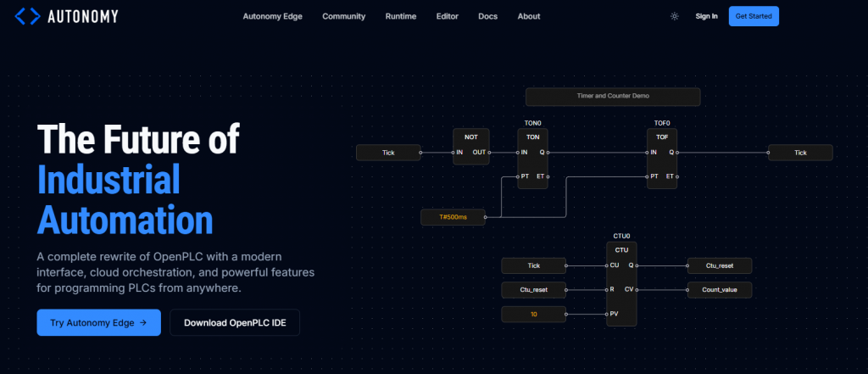Navigate to Docs
868x374 pixels.
pyautogui.click(x=487, y=16)
